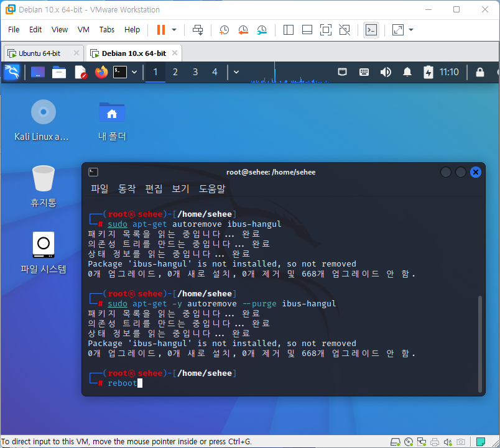Open stretch guest options dropdown
The height and width of the screenshot is (448, 500).
[x=411, y=30]
